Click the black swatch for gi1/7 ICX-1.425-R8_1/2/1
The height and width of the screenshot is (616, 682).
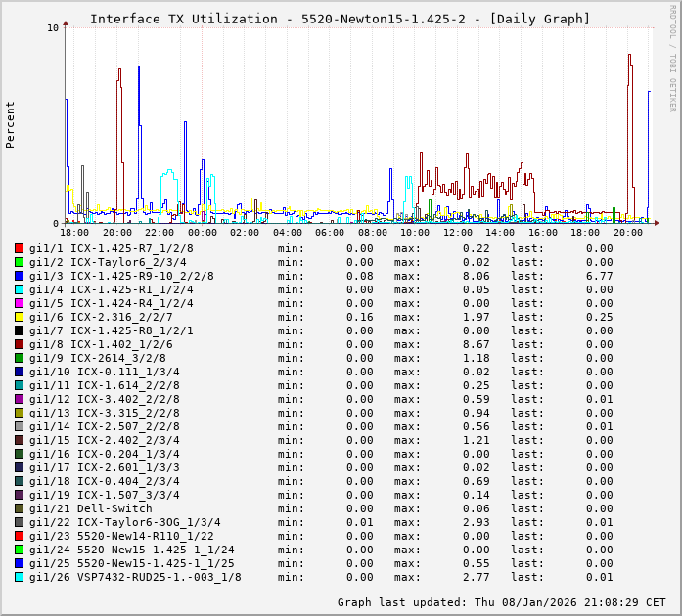(x=19, y=330)
